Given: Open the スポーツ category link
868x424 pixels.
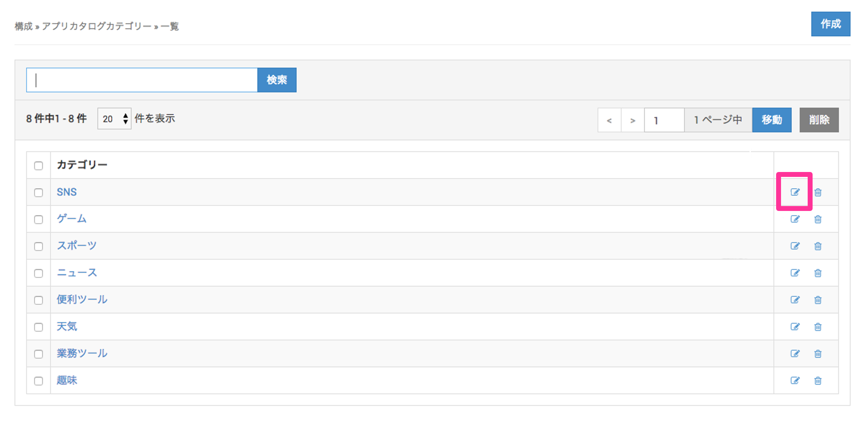Looking at the screenshot, I should click(x=76, y=246).
